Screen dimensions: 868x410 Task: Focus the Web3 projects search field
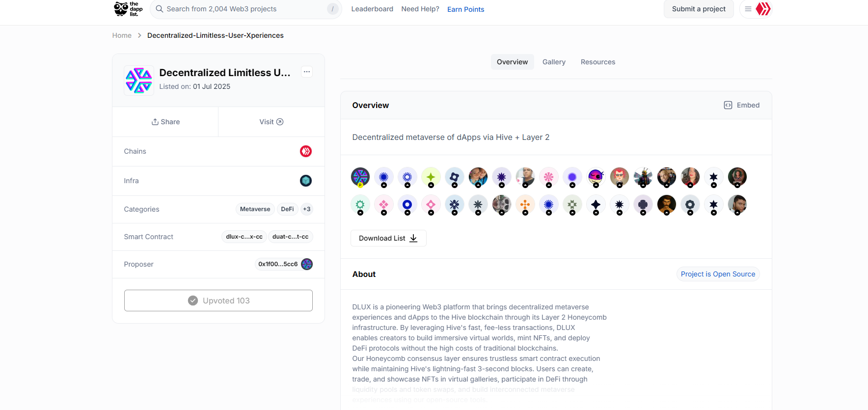(245, 9)
